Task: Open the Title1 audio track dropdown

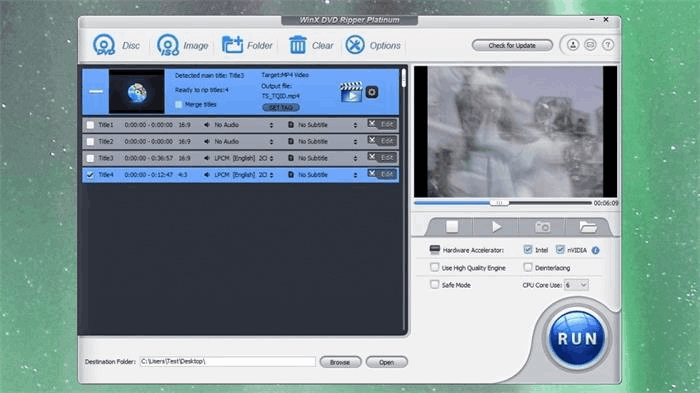Action: pos(271,125)
